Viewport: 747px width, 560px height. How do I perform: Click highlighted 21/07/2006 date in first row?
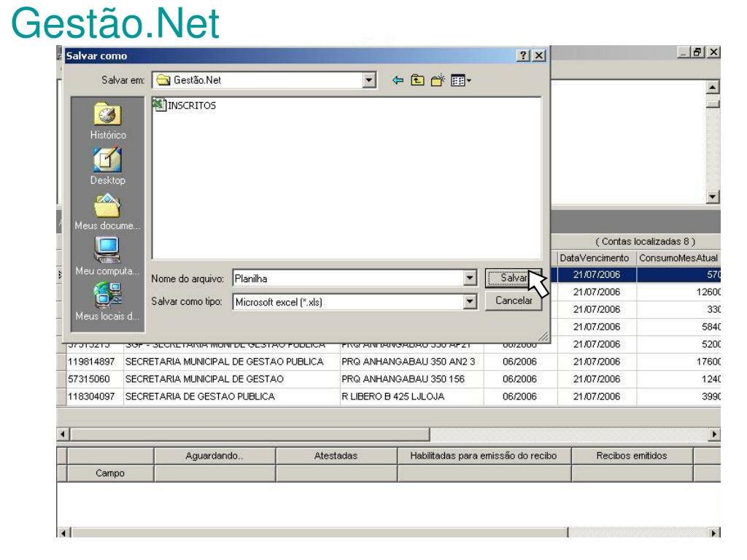(597, 275)
